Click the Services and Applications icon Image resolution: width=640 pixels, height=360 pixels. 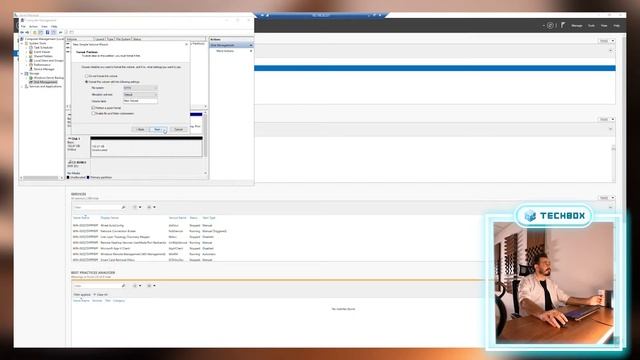[x=26, y=86]
